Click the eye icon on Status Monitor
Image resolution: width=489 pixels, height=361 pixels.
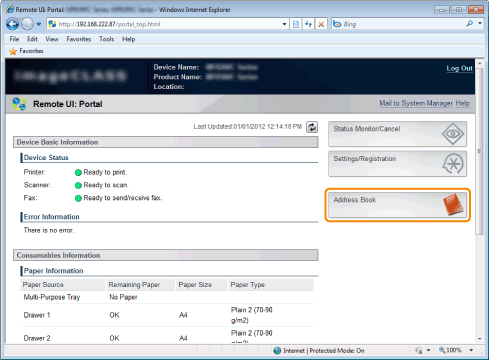(x=453, y=134)
